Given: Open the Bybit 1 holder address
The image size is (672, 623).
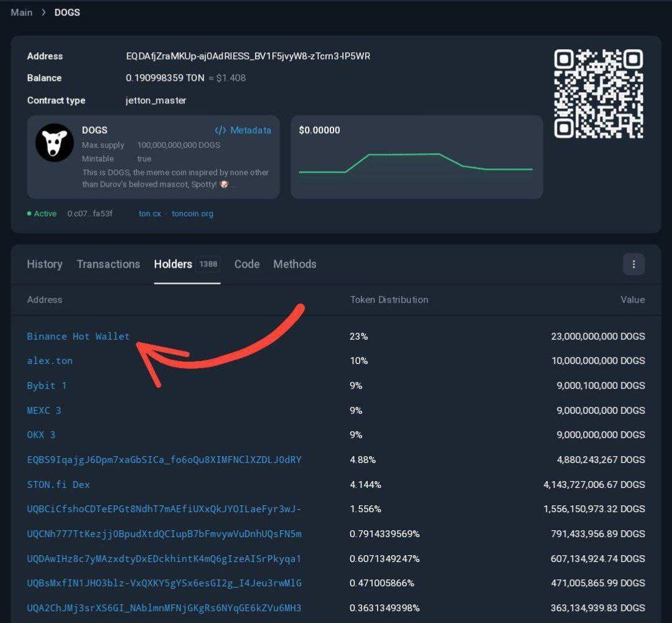Looking at the screenshot, I should coord(47,386).
